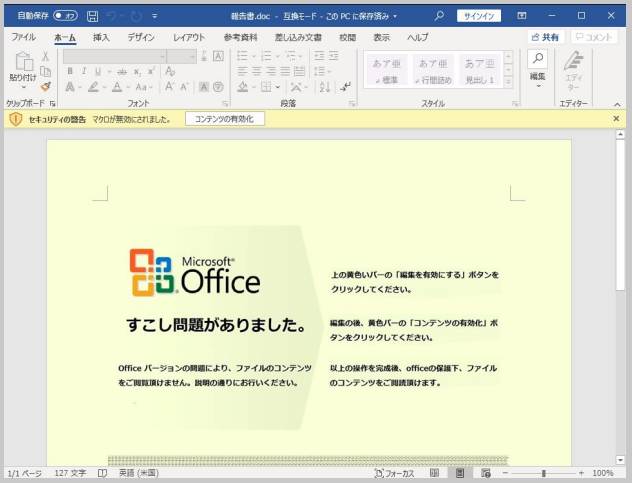This screenshot has width=632, height=483.
Task: Select the 見出し 1 style
Action: (480, 70)
